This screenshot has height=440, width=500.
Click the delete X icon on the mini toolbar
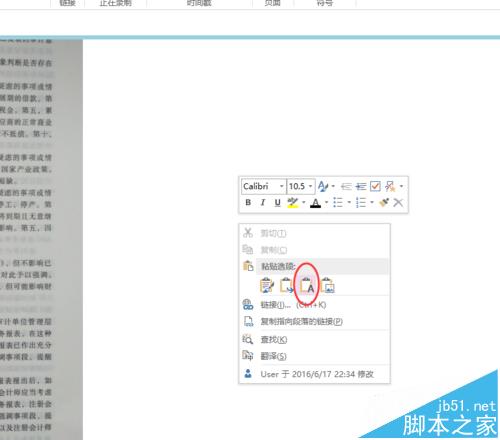tap(398, 202)
